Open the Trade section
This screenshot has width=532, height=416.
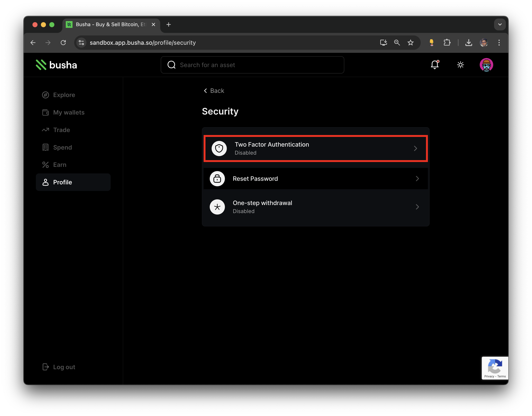(x=61, y=130)
